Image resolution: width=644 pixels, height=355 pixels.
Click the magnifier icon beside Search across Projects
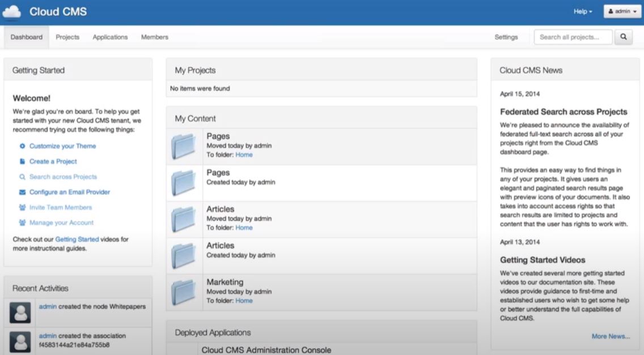(x=22, y=177)
